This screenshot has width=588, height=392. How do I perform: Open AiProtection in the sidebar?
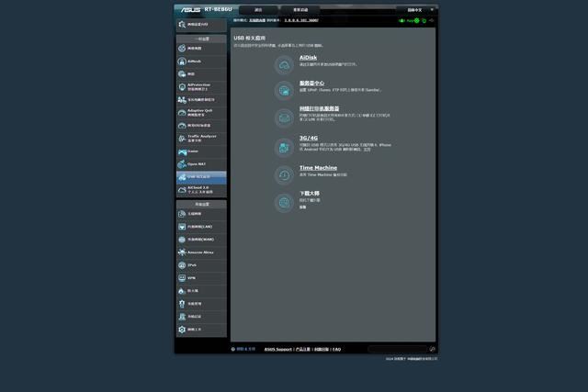coord(201,87)
